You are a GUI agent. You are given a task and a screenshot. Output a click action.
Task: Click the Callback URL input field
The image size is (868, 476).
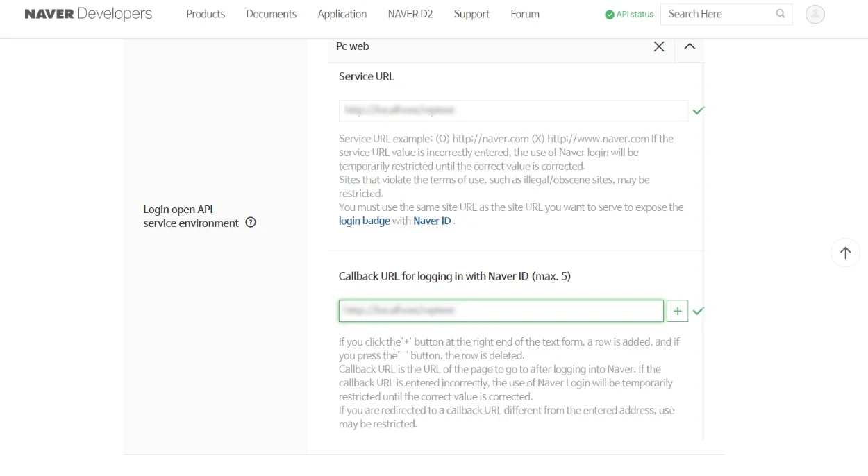tap(501, 311)
